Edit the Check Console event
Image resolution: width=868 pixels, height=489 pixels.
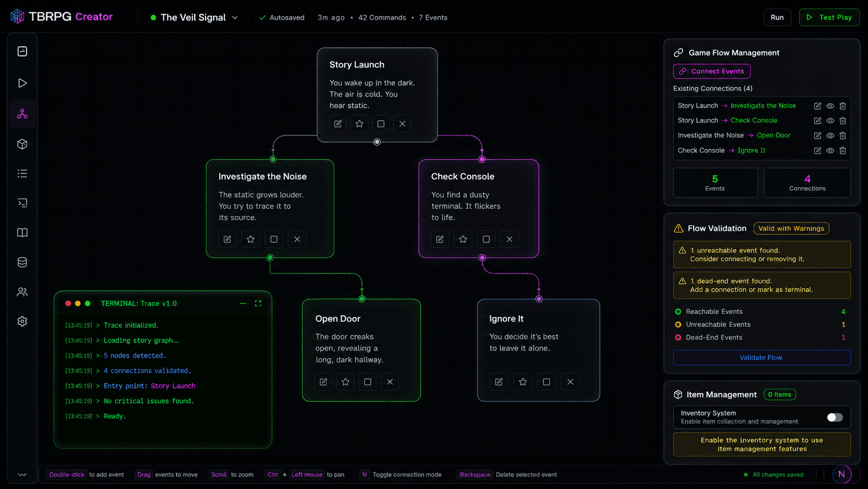pos(440,239)
